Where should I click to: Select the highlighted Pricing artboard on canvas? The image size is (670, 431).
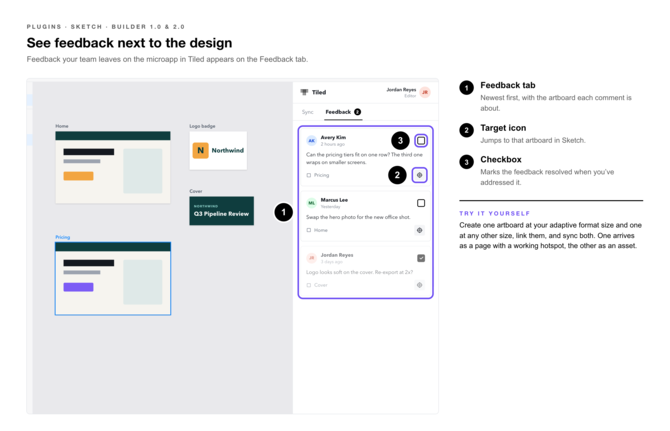(x=113, y=279)
